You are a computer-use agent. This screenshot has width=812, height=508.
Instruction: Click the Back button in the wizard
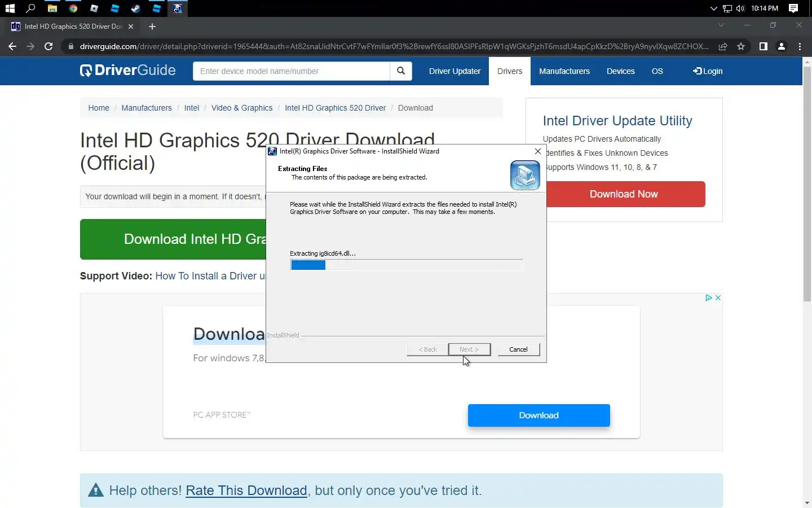click(x=427, y=349)
